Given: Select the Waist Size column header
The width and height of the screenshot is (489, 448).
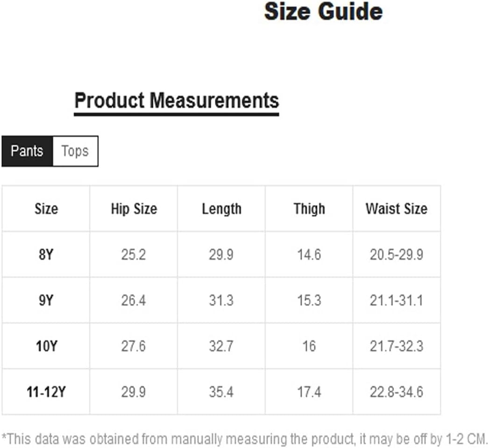Looking at the screenshot, I should point(397,209).
